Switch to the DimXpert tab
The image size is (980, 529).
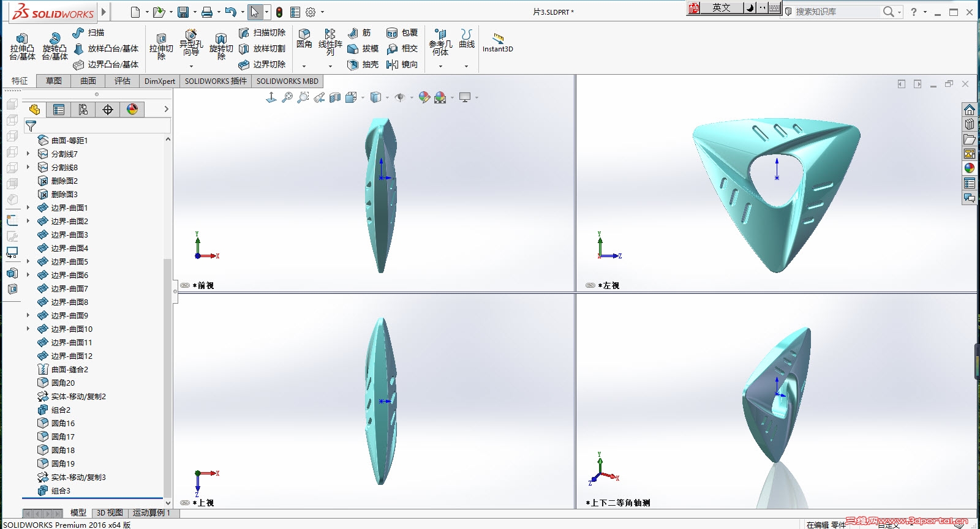pos(160,81)
